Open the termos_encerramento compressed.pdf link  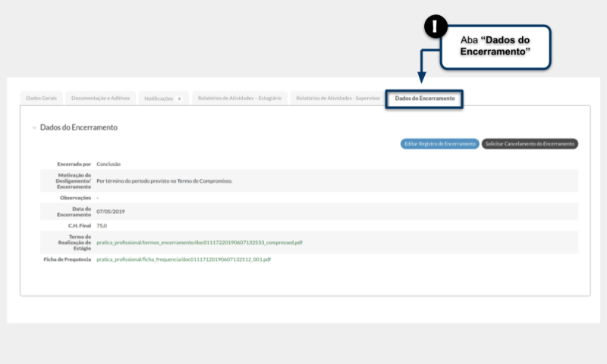[200, 243]
